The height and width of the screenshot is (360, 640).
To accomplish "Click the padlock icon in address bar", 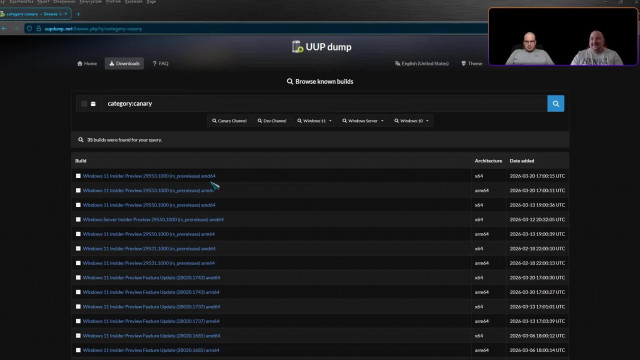I will pyautogui.click(x=39, y=29).
